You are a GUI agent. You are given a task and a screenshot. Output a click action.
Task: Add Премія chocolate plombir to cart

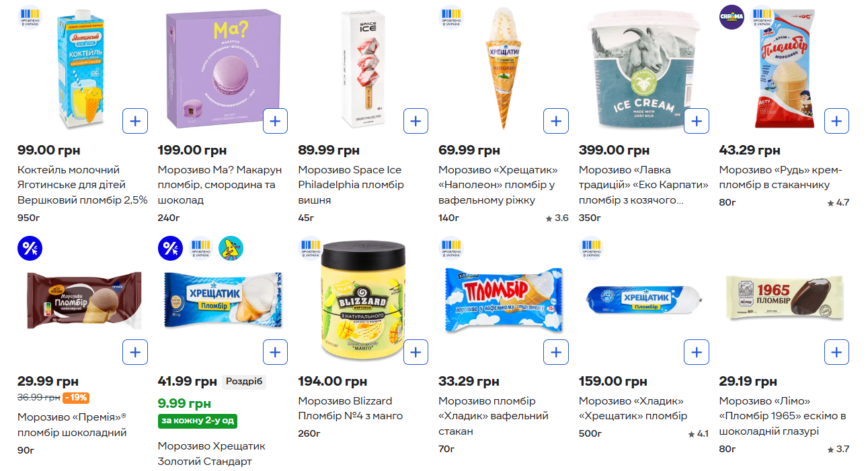click(135, 352)
